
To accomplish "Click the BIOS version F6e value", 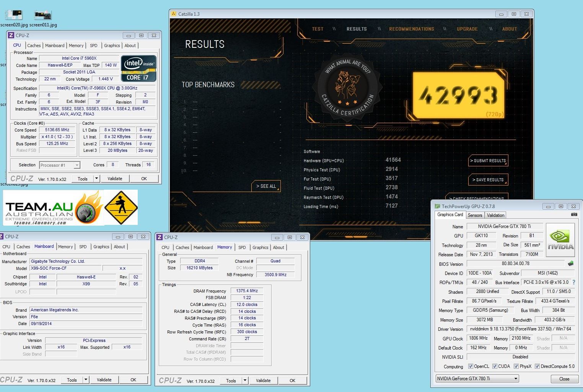I will (x=86, y=317).
